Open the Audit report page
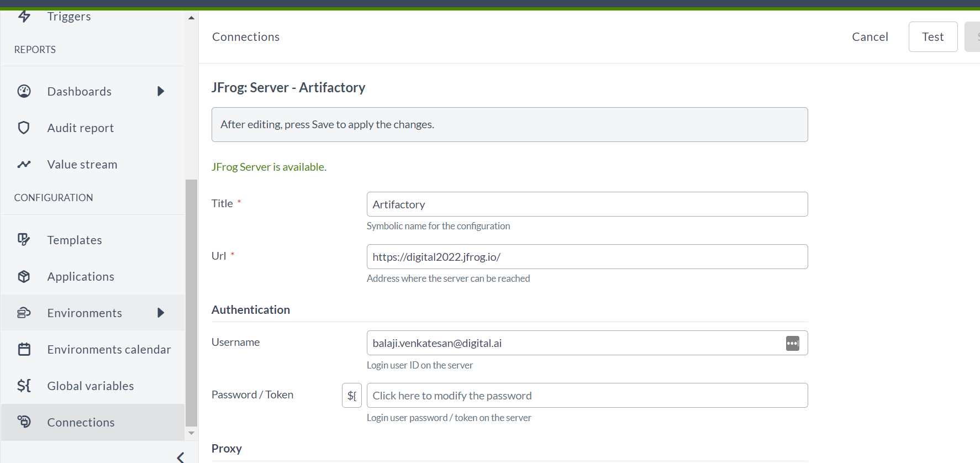 (81, 128)
